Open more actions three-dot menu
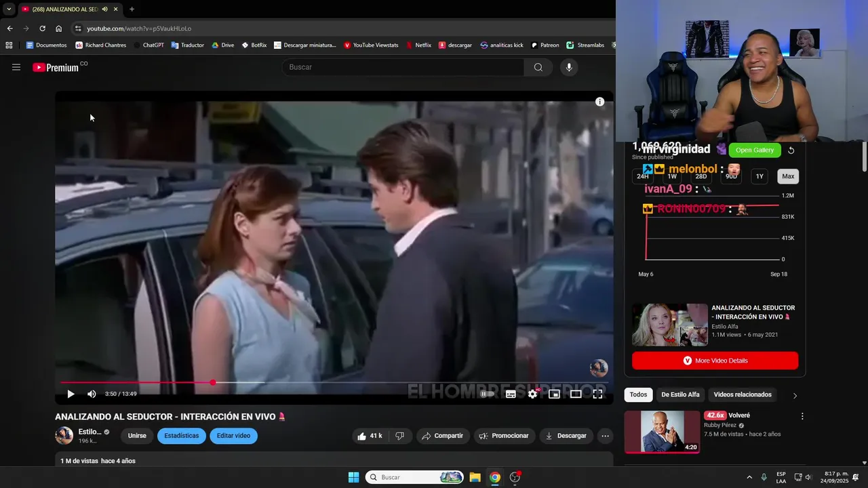 point(605,436)
